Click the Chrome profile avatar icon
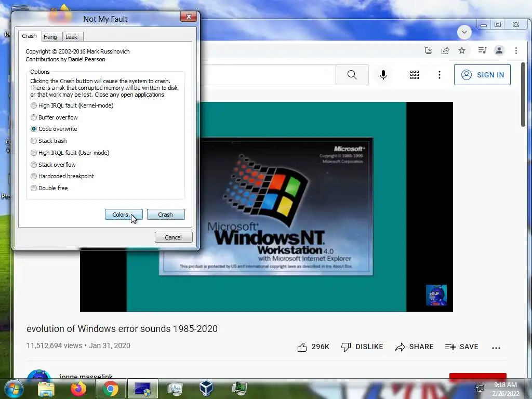 pos(499,50)
